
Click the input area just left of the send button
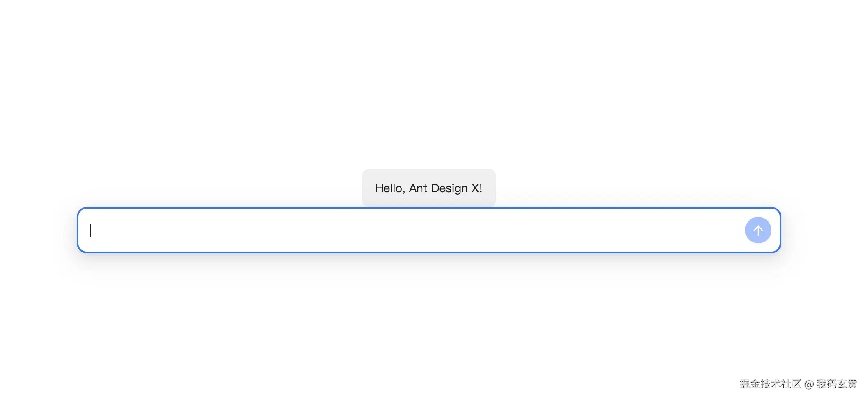click(x=726, y=230)
